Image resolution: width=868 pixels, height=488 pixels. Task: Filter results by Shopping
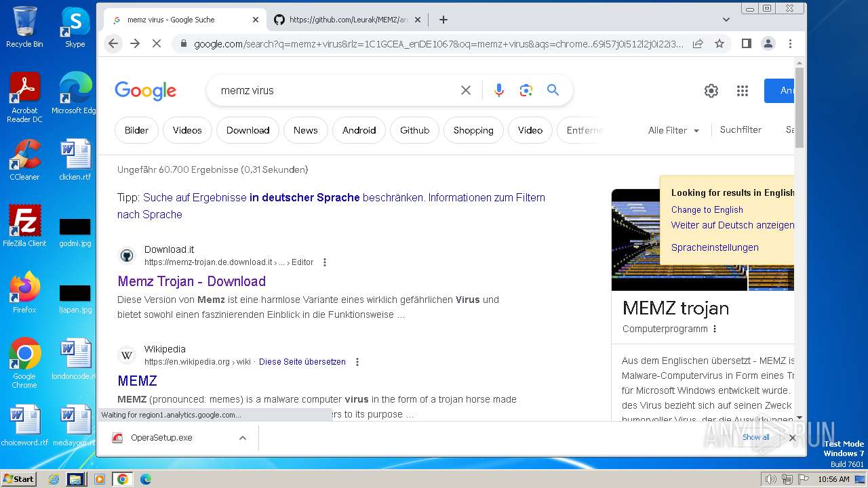[473, 130]
